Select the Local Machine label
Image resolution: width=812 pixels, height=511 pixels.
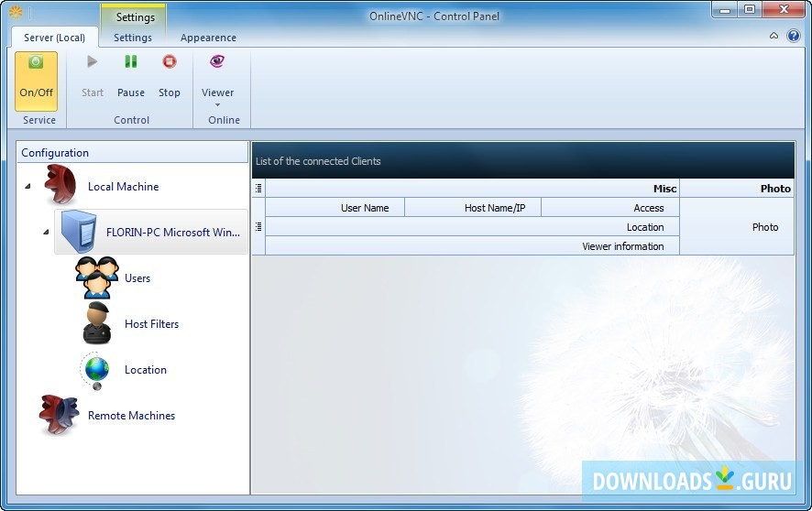pyautogui.click(x=123, y=187)
